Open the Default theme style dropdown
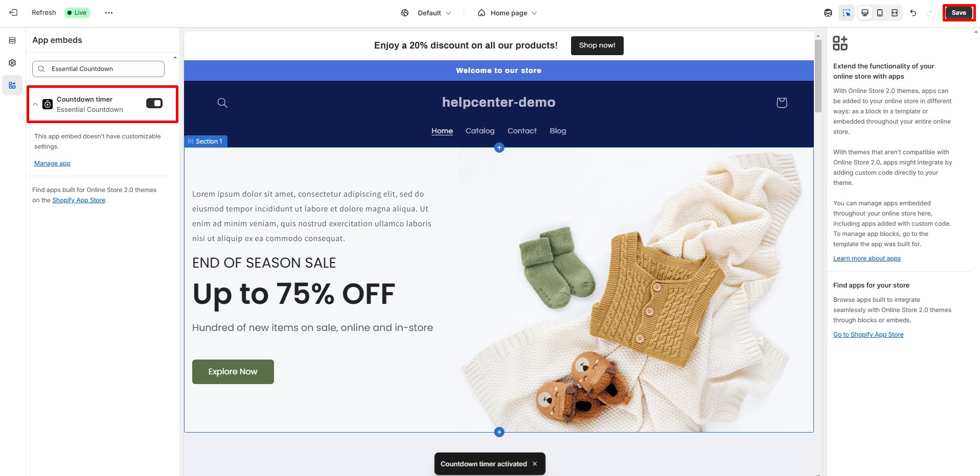Screen dimensions: 980x476 point(426,13)
